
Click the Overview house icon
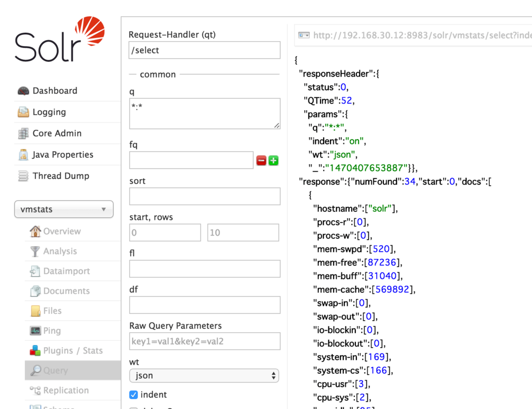coord(35,231)
